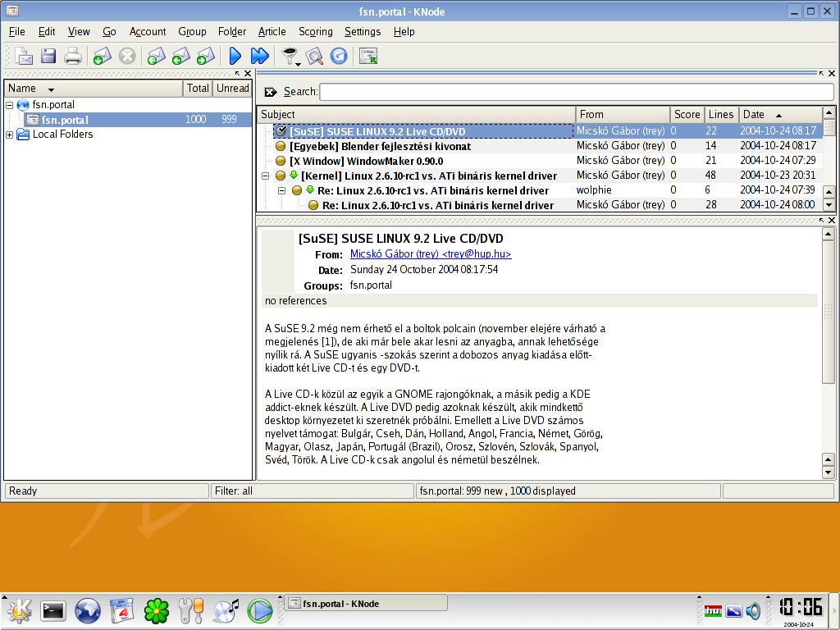Click the fsn.portal - KNode taskbar button
840x630 pixels.
pyautogui.click(x=365, y=604)
